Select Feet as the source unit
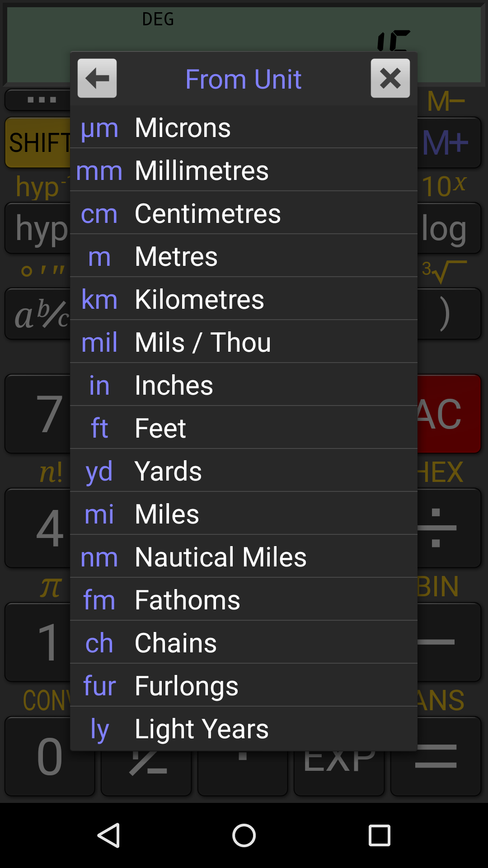The image size is (488, 868). click(244, 428)
